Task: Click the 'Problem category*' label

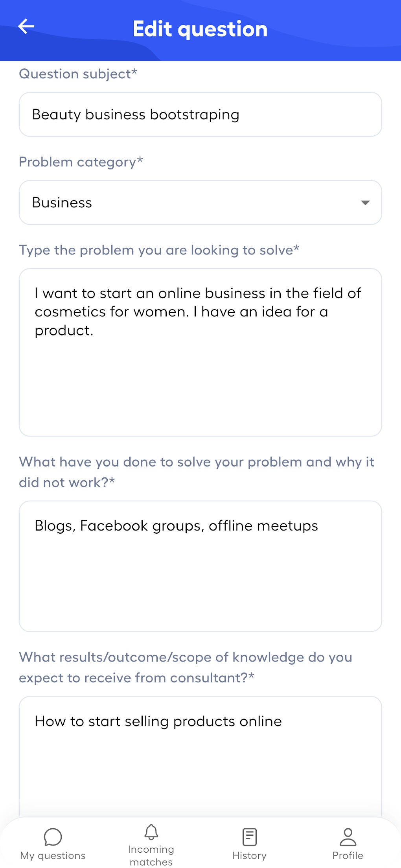Action: 81,162
